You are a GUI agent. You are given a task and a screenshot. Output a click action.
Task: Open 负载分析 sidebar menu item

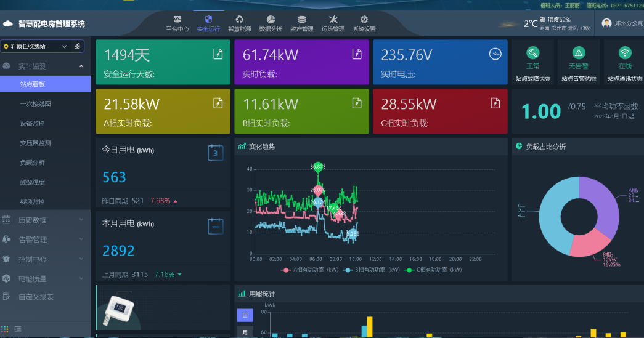pos(32,163)
